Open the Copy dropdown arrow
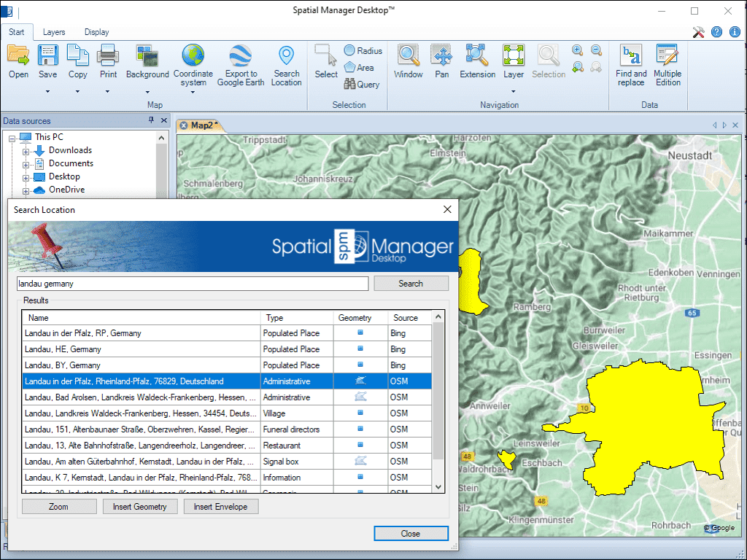Screen dimensions: 747x560 pyautogui.click(x=77, y=91)
